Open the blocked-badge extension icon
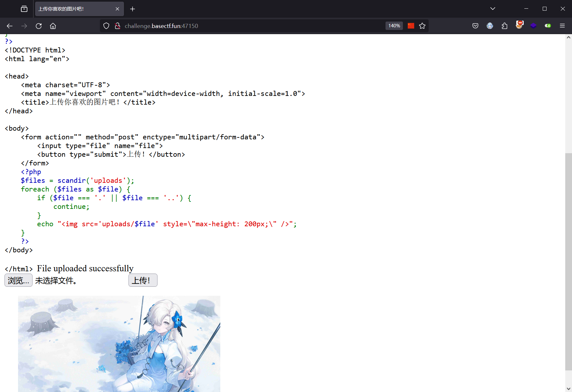This screenshot has height=392, width=572. [519, 25]
